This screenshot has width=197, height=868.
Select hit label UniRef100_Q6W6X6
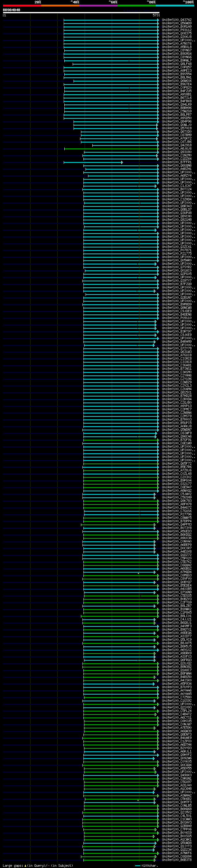[177, 81]
